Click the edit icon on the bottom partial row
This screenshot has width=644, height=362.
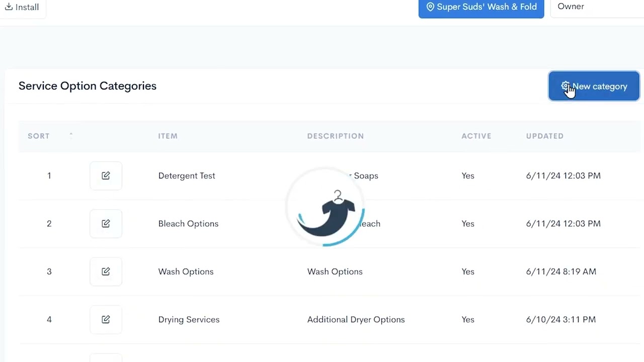(x=106, y=357)
